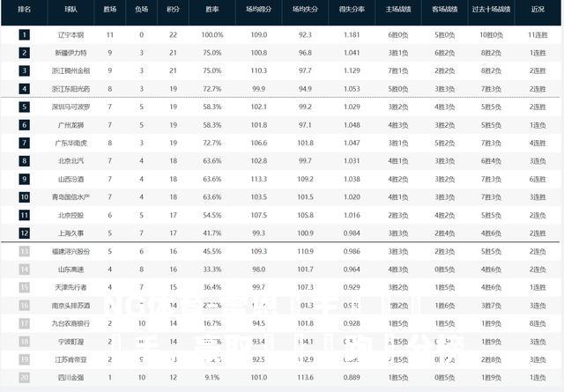Open team 上海久事
Screen dimensions: 564x392
pos(70,233)
